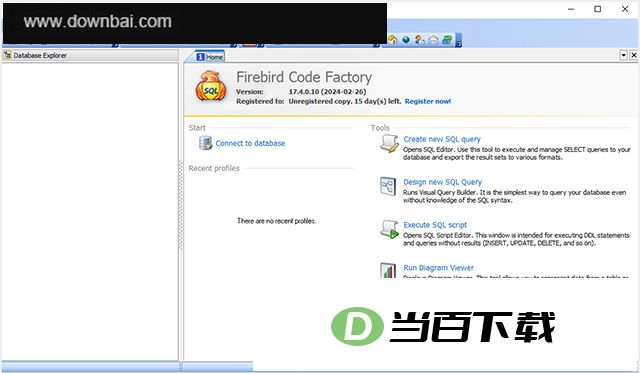Click the home page icon in toolbar
640x374 pixels.
pos(393,40)
